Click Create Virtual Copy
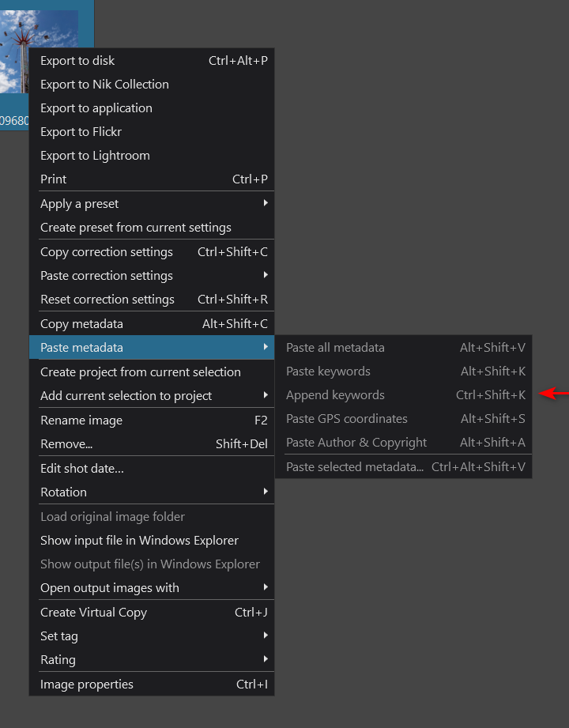The image size is (569, 728). (x=152, y=613)
